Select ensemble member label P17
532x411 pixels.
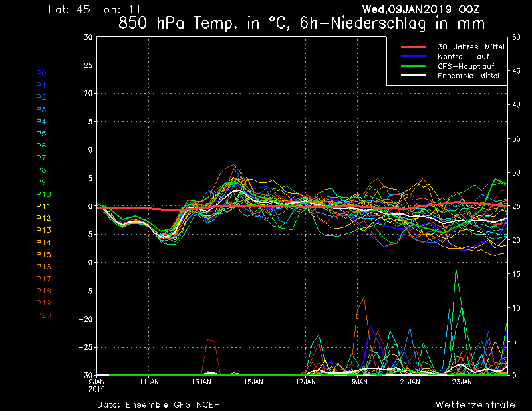click(x=43, y=279)
